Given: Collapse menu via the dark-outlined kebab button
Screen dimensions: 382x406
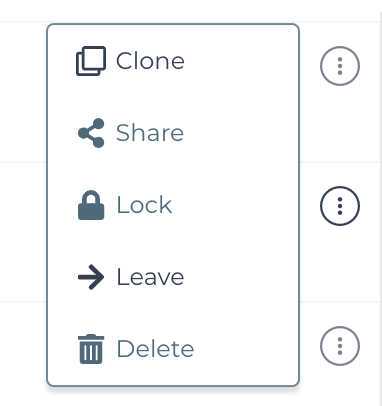Looking at the screenshot, I should tap(340, 206).
